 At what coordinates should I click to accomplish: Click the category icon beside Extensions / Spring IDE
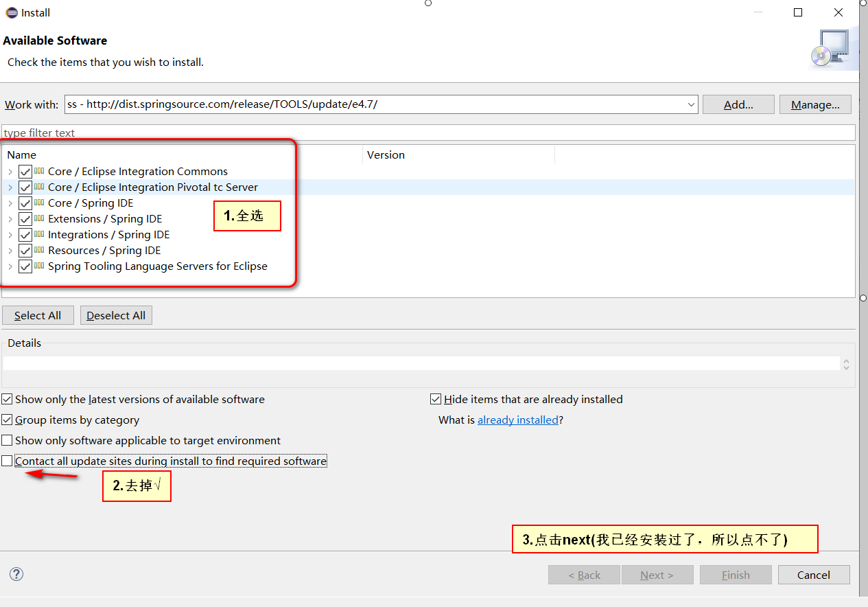coord(39,218)
